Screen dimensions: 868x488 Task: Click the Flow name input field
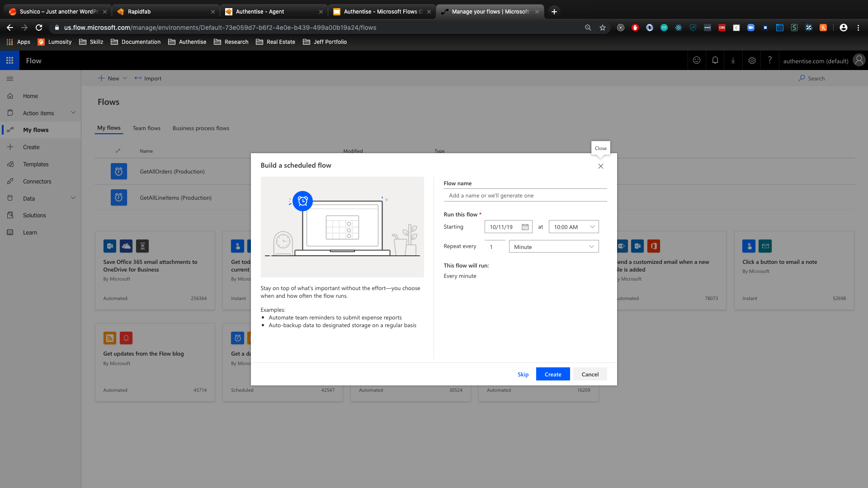click(x=524, y=196)
